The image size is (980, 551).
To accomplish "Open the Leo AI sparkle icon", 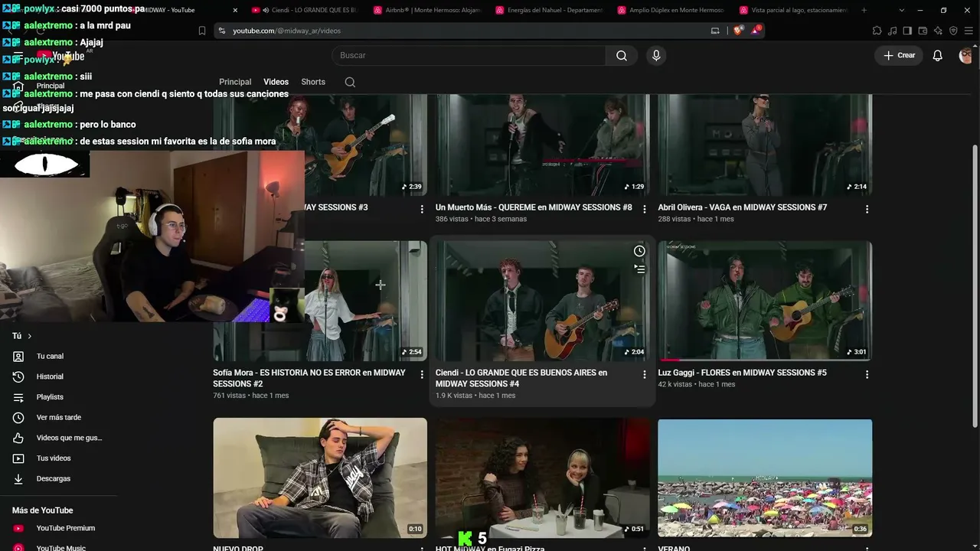I will pyautogui.click(x=938, y=31).
